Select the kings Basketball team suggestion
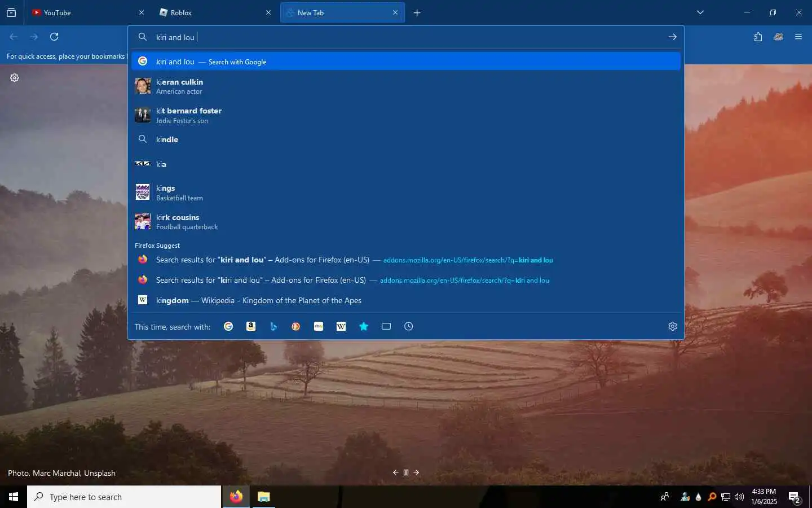This screenshot has width=812, height=508. 406,192
